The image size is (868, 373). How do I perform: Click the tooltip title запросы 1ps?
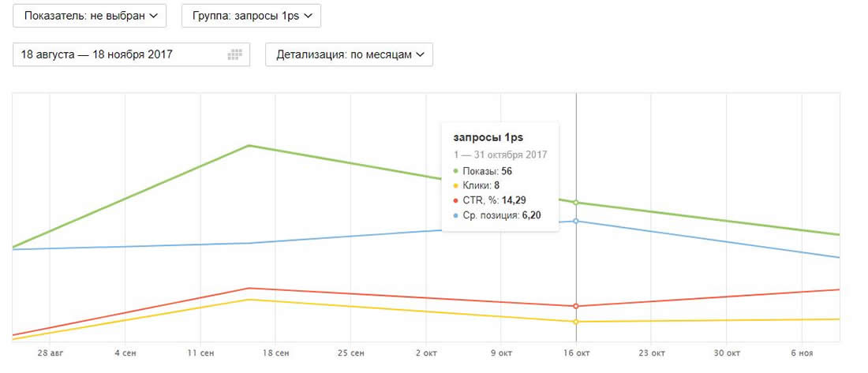483,138
